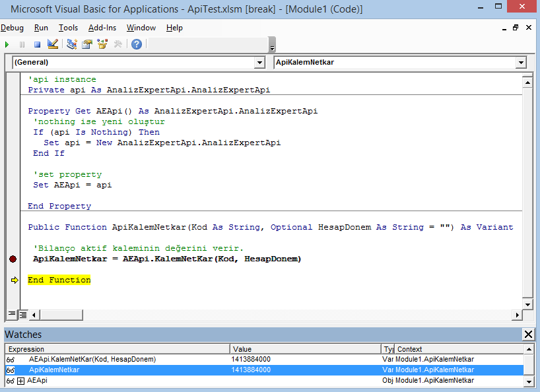The height and width of the screenshot is (392, 540).
Task: Click glasses icon of AEApi.KalemNetKar watch row
Action: [11, 360]
